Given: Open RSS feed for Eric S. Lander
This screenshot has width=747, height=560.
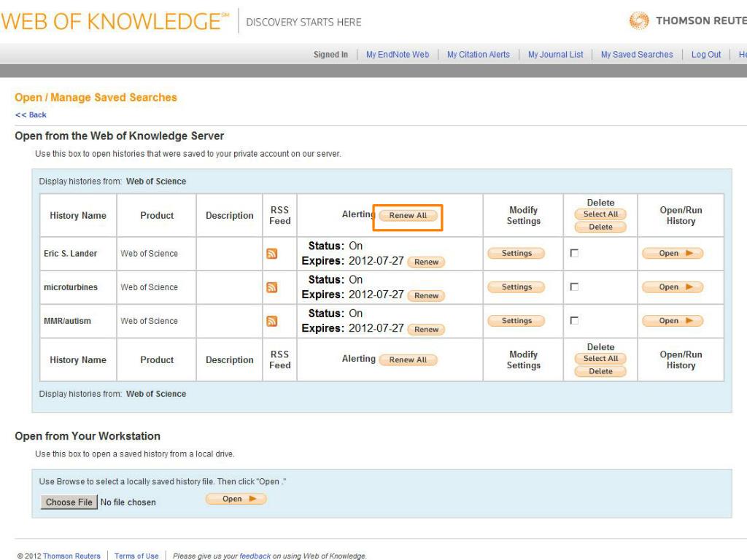Looking at the screenshot, I should point(271,253).
